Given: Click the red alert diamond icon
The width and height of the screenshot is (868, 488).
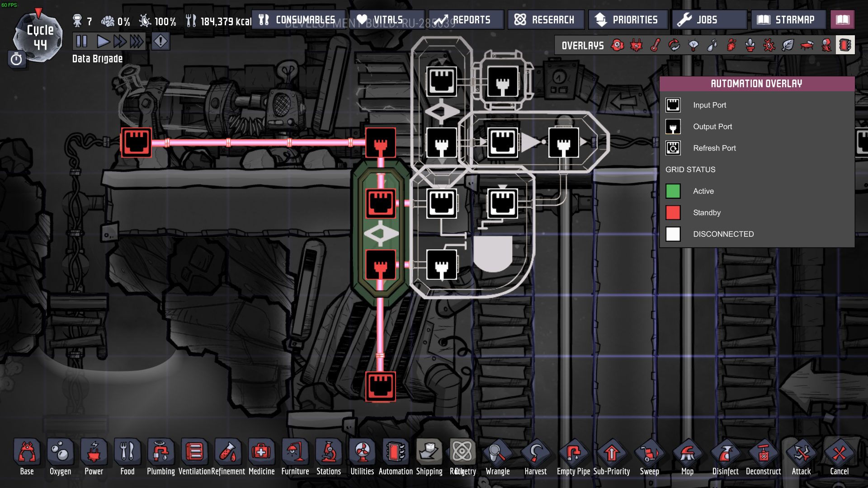Looking at the screenshot, I should click(x=160, y=42).
